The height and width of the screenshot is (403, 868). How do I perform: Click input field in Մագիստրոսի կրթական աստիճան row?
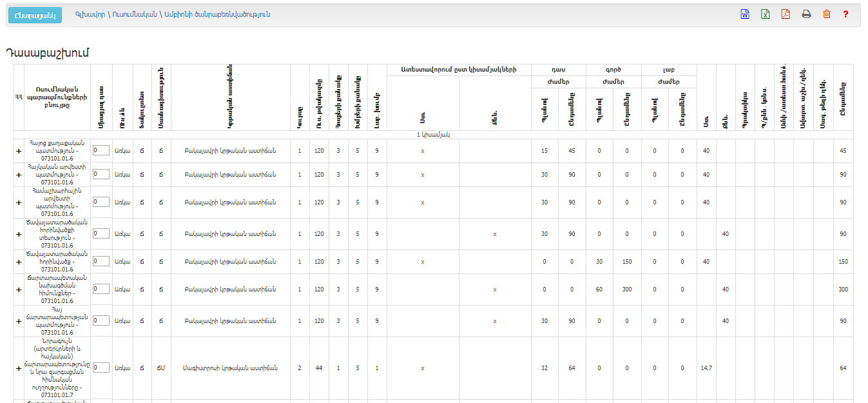coord(101,368)
